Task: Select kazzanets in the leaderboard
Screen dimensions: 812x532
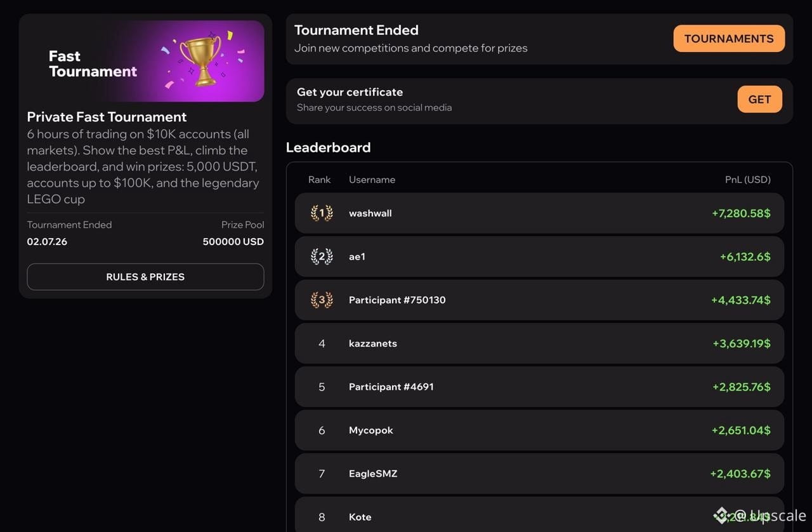Action: (x=373, y=343)
